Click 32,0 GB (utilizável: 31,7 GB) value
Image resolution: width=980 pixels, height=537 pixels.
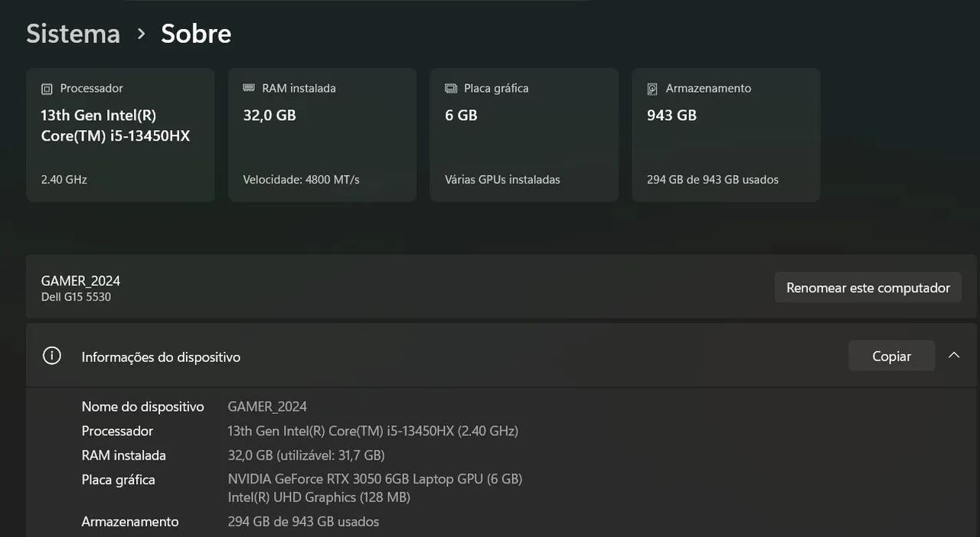pos(306,456)
